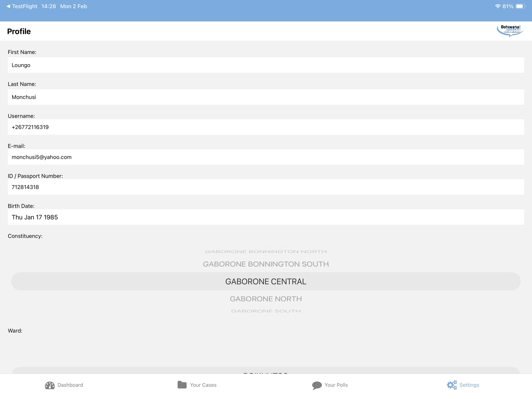Edit the First Name field
Screen dimensions: 532x399
pyautogui.click(x=266, y=65)
